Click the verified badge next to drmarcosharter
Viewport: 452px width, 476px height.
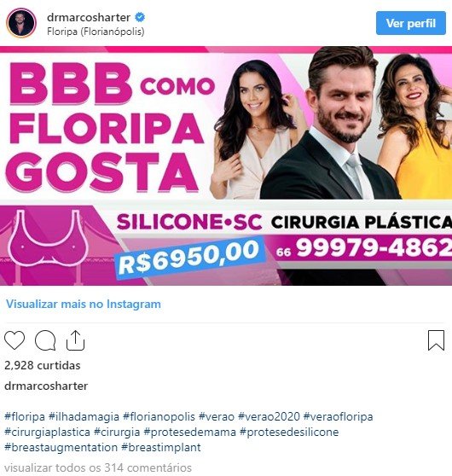[x=140, y=17]
